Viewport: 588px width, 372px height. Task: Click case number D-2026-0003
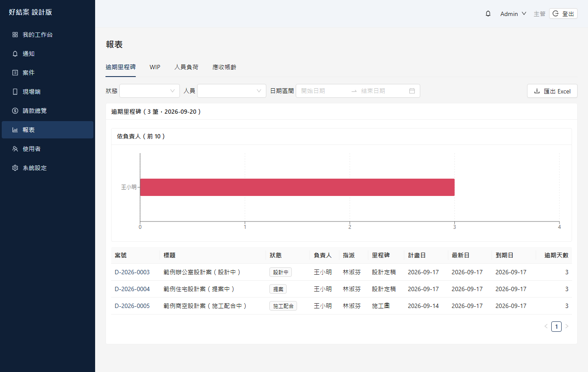tap(132, 273)
